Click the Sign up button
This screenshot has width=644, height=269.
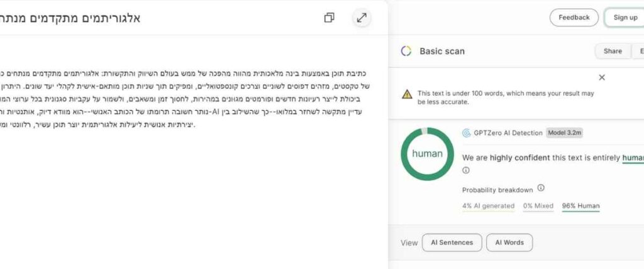click(625, 17)
